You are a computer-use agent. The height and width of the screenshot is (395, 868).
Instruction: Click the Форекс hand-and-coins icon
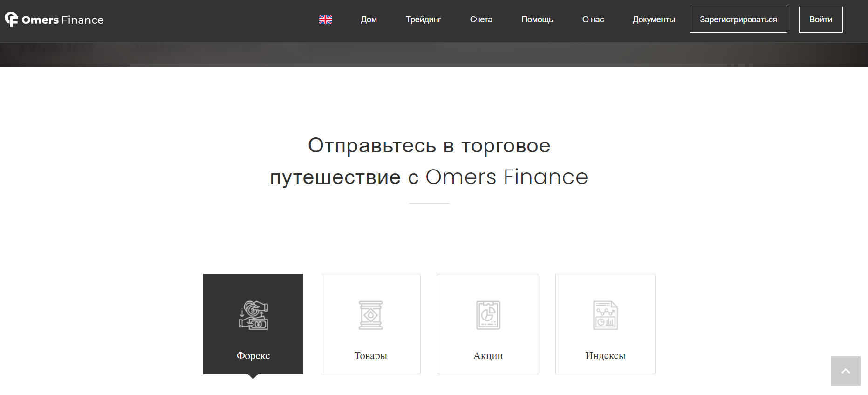pos(253,315)
